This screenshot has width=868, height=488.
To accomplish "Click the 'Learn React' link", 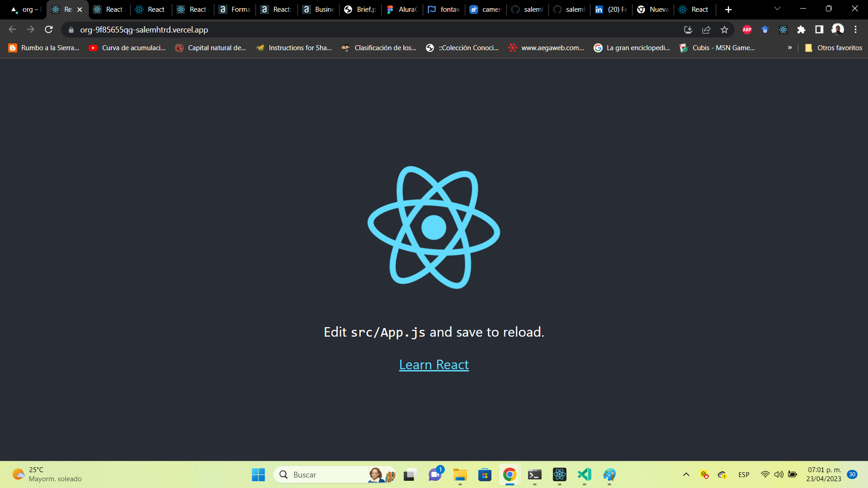I will 434,365.
